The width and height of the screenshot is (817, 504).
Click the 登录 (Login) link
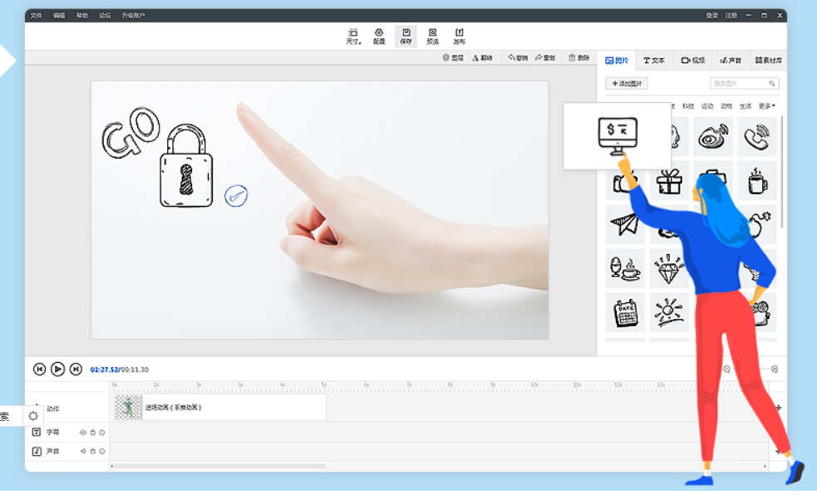[711, 15]
